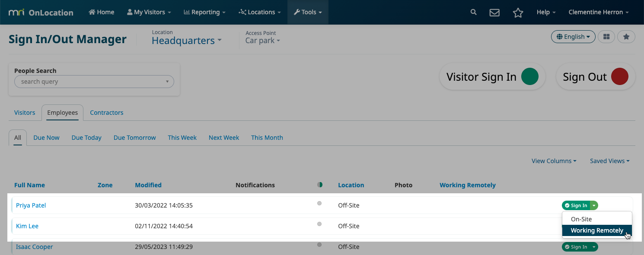
Task: Open the envelope messages icon
Action: pyautogui.click(x=494, y=13)
